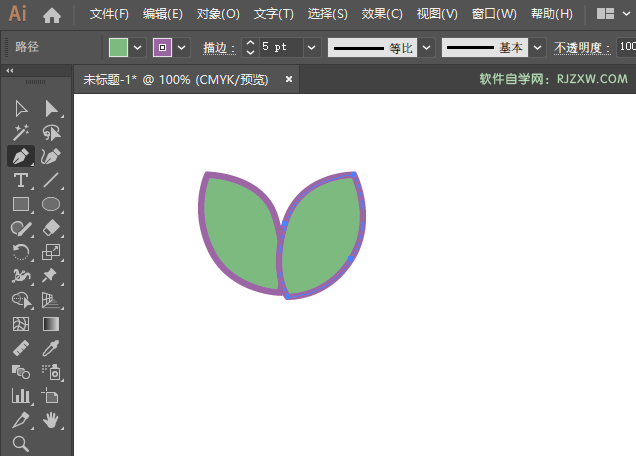Open the 效果(C) menu
The image size is (636, 456).
click(382, 15)
